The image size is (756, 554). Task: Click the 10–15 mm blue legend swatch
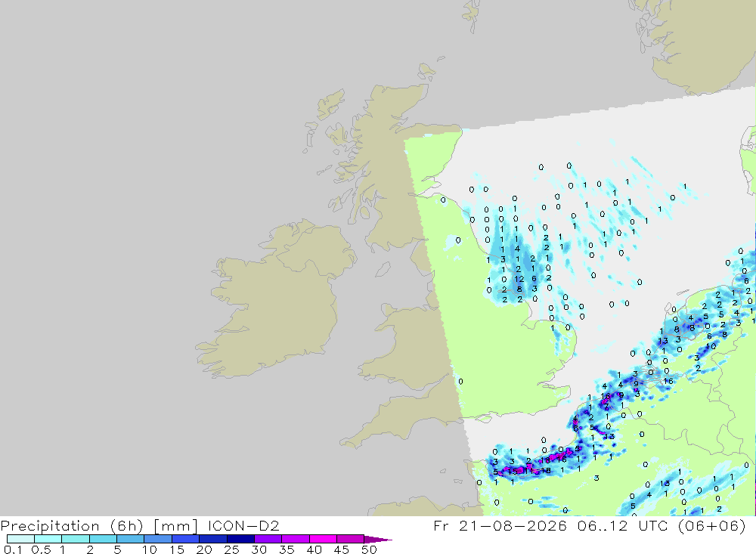(158, 539)
